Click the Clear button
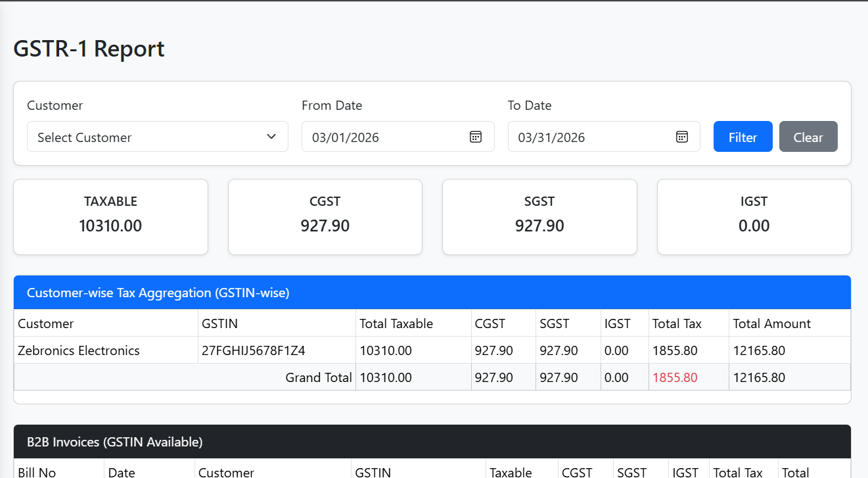This screenshot has width=868, height=478. tap(808, 137)
